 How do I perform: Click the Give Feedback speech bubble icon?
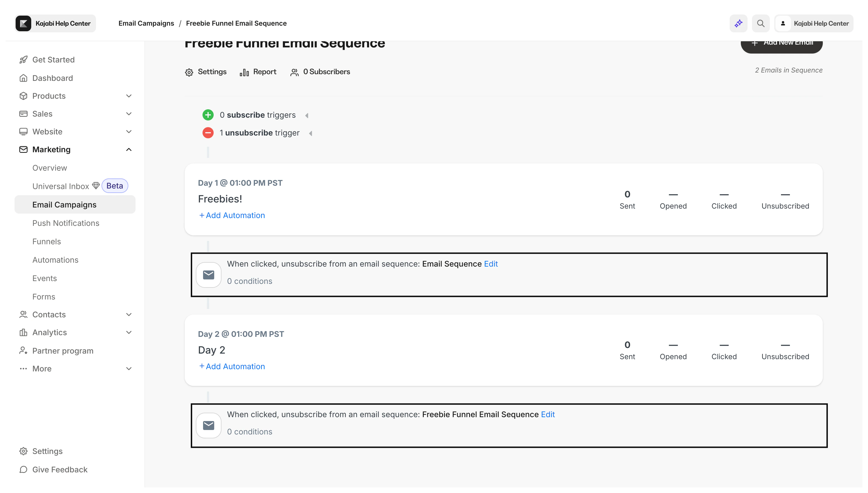tap(23, 470)
